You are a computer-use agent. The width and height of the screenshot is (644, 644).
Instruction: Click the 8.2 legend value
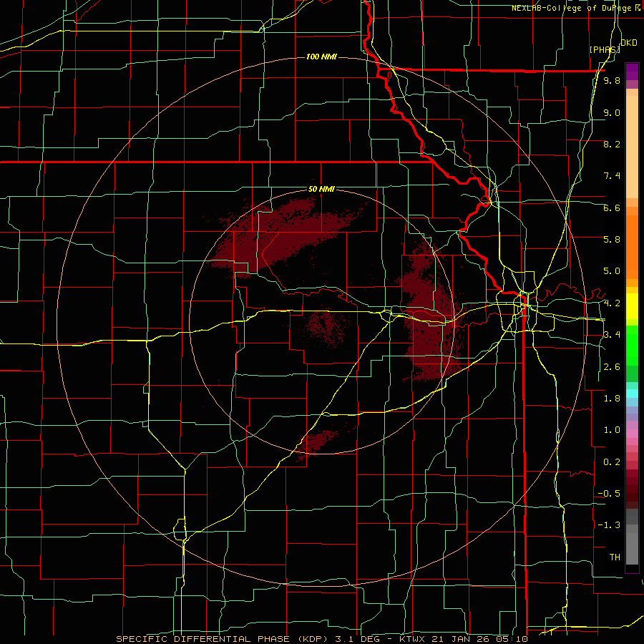click(612, 145)
